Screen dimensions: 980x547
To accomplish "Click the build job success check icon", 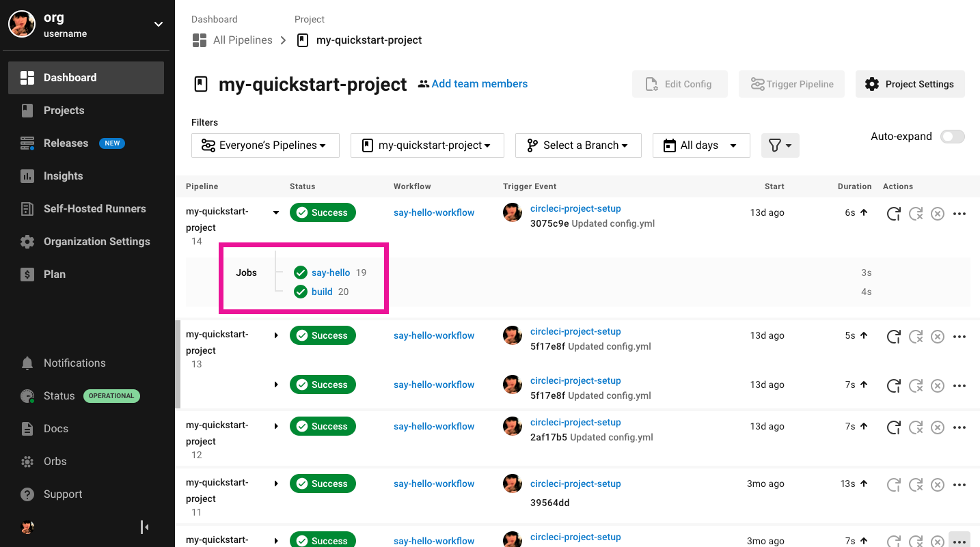I will [x=301, y=292].
